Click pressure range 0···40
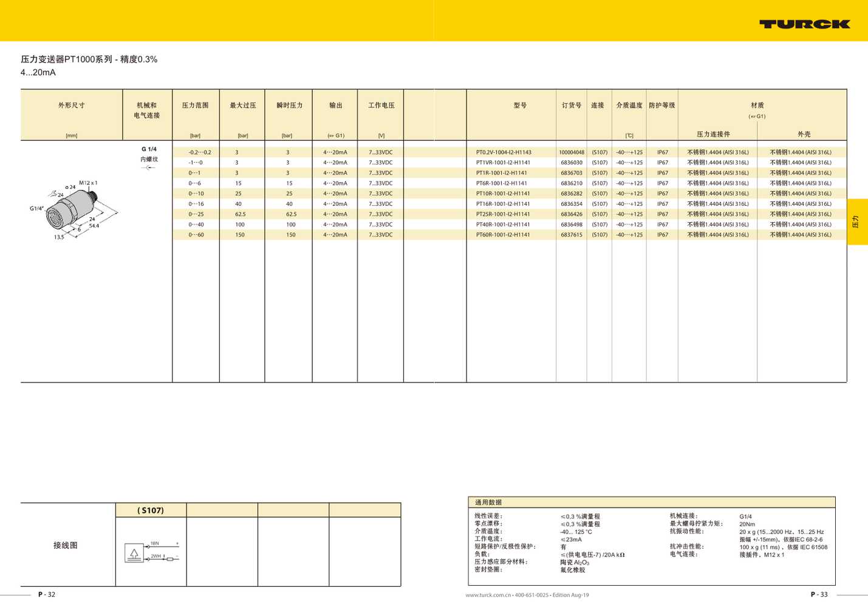 [x=196, y=225]
